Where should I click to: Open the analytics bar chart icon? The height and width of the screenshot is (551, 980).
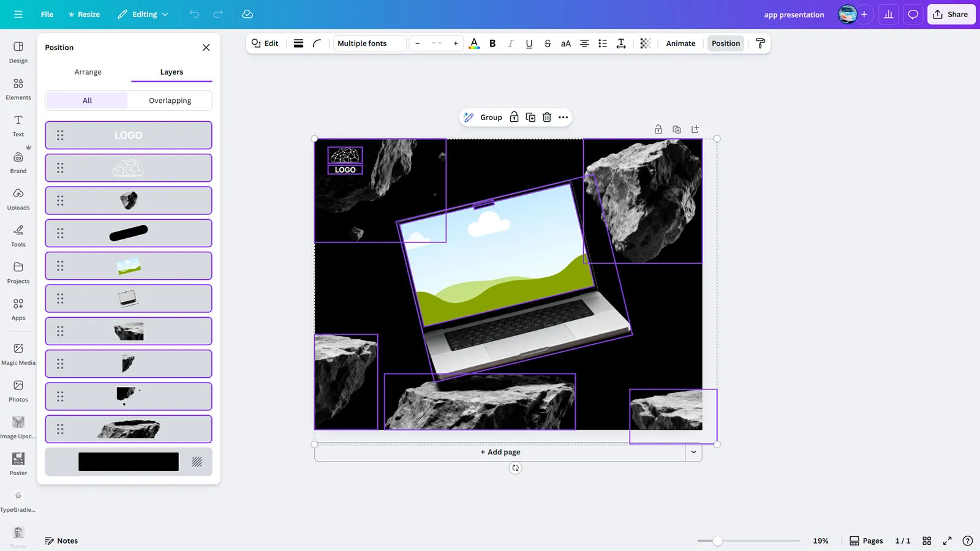pos(888,15)
